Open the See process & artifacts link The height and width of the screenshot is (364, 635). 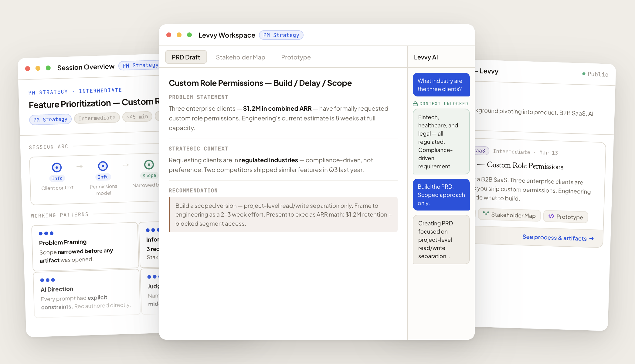558,238
